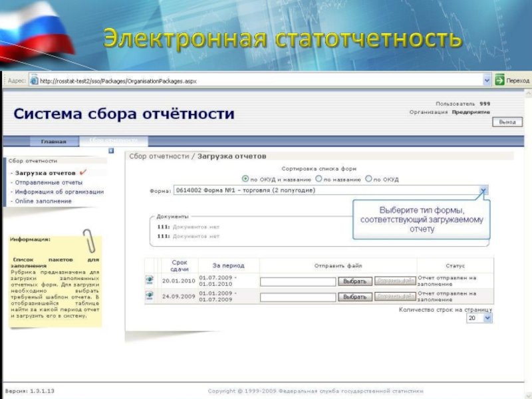The image size is (532, 399).
Task: Click Отправить файл column header
Action: tap(338, 265)
